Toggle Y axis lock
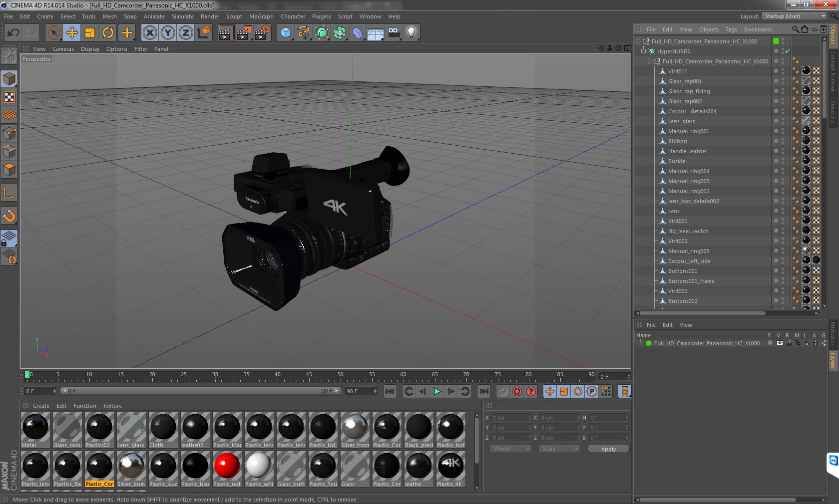The width and height of the screenshot is (839, 504). 168,33
